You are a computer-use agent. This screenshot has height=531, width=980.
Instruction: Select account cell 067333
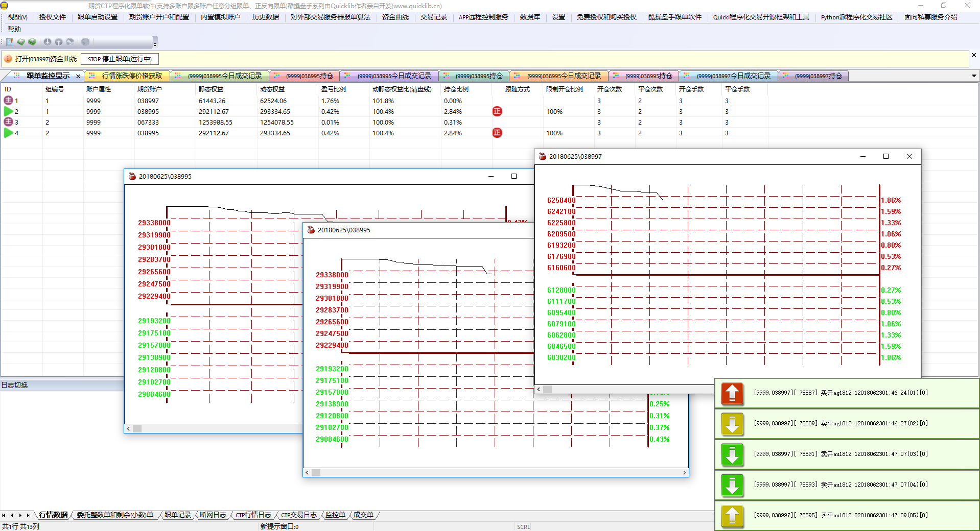point(148,123)
